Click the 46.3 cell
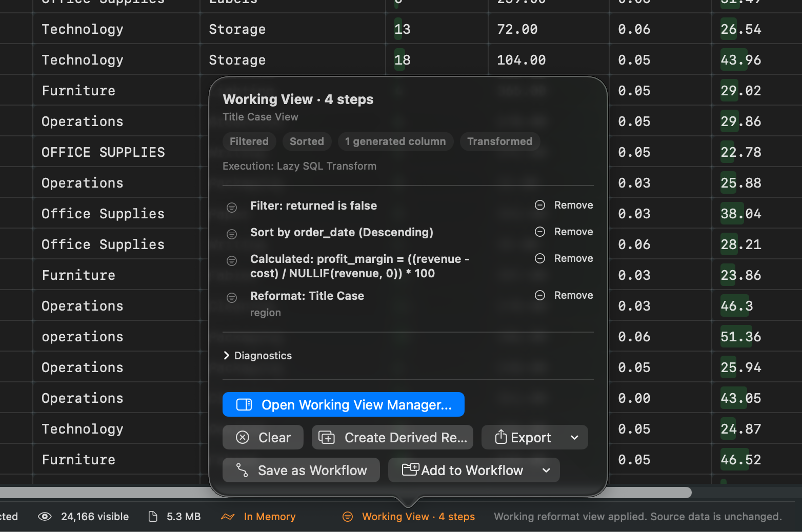This screenshot has height=532, width=802. pos(757,306)
